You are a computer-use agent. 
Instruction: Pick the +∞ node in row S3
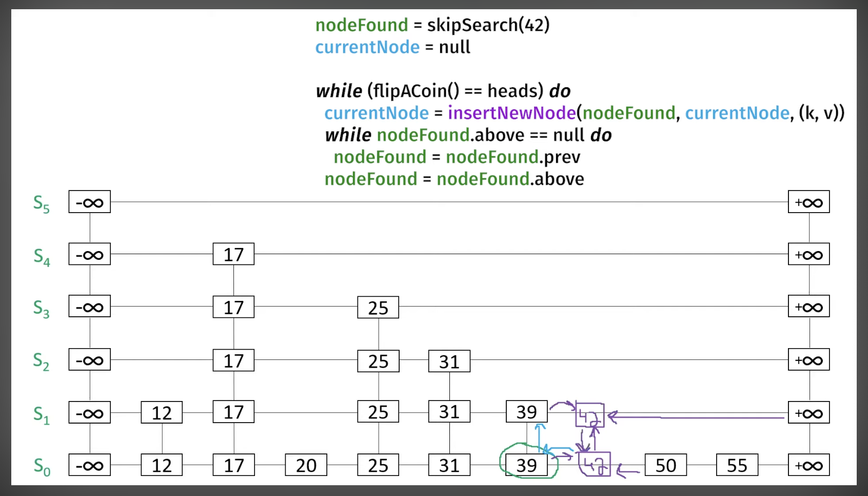pyautogui.click(x=809, y=307)
